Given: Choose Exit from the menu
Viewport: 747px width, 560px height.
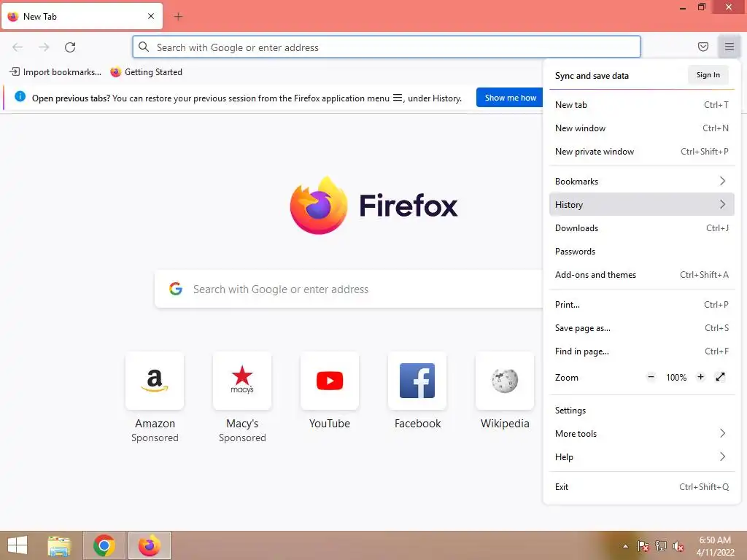Looking at the screenshot, I should click(642, 487).
